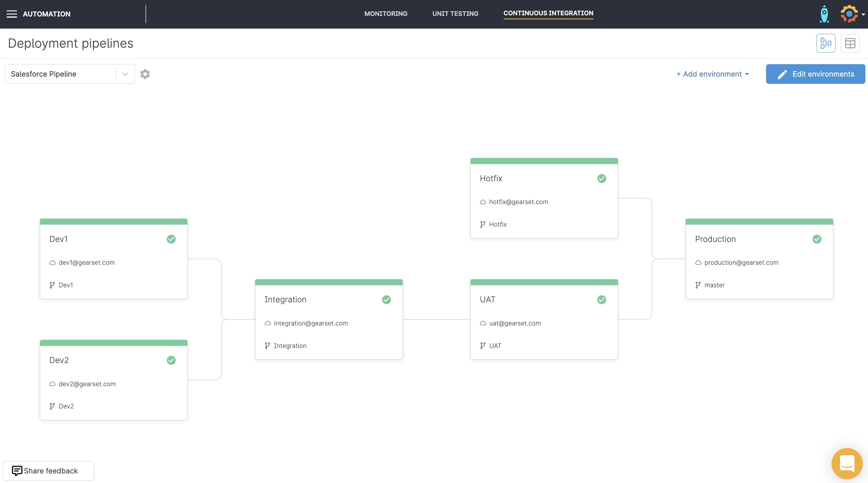Image resolution: width=868 pixels, height=483 pixels.
Task: Click the Dev2 status checkmark
Action: pyautogui.click(x=171, y=360)
